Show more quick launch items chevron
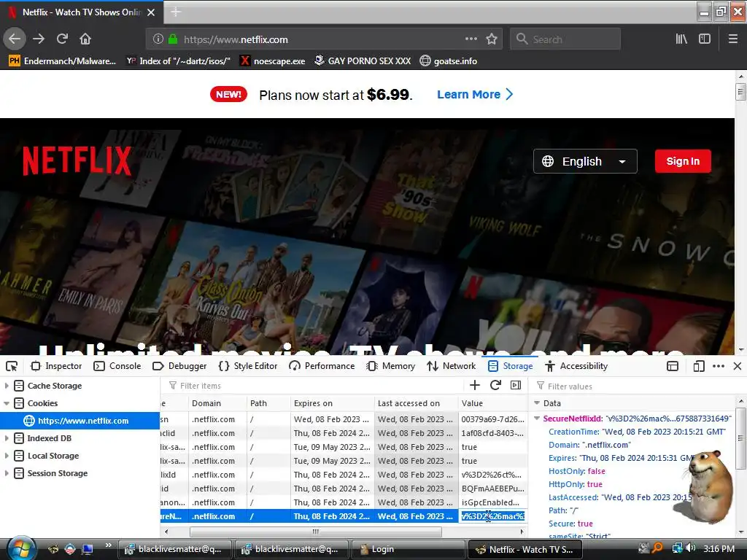Screen dimensions: 747x560 (x=108, y=545)
